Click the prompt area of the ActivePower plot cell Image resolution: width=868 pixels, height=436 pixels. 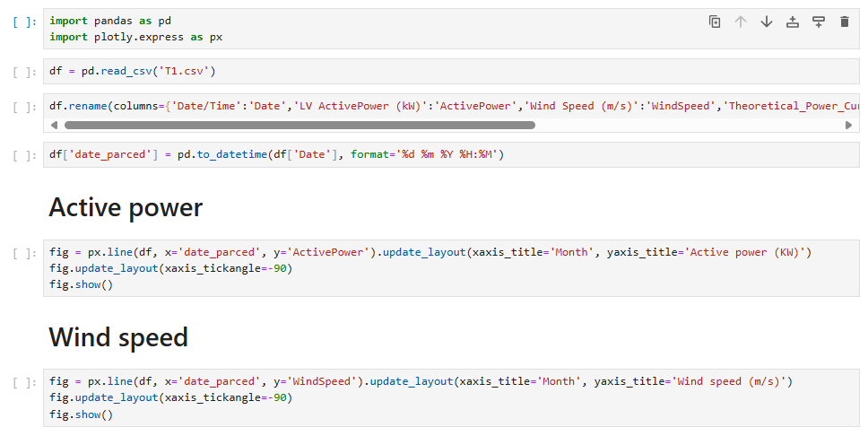(25, 253)
